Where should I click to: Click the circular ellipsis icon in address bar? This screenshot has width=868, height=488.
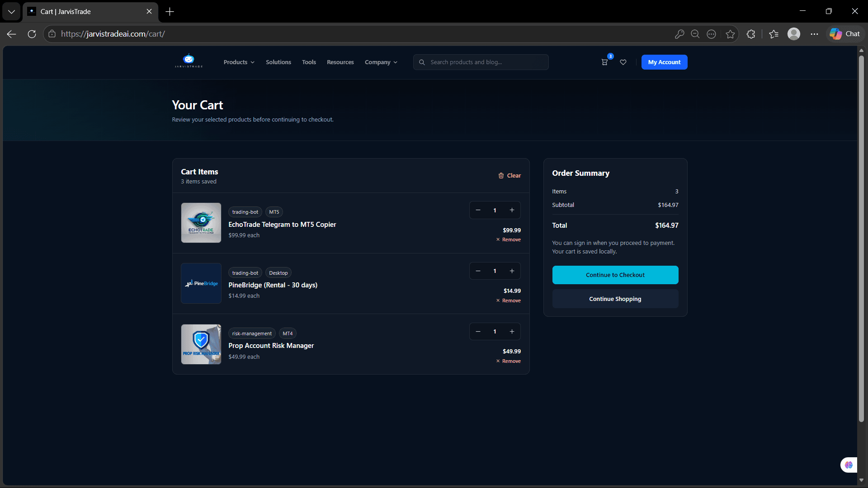[711, 34]
